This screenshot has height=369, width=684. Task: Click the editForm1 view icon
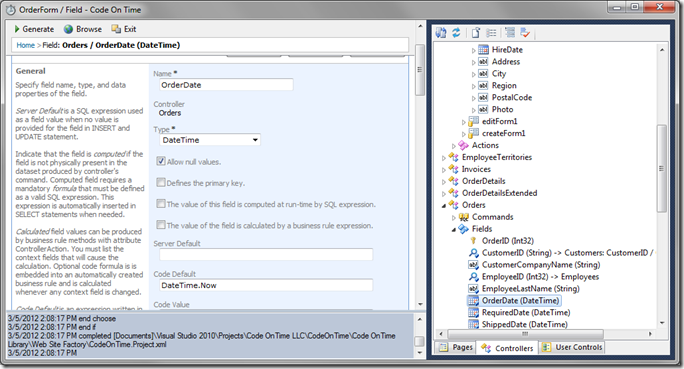click(x=473, y=121)
